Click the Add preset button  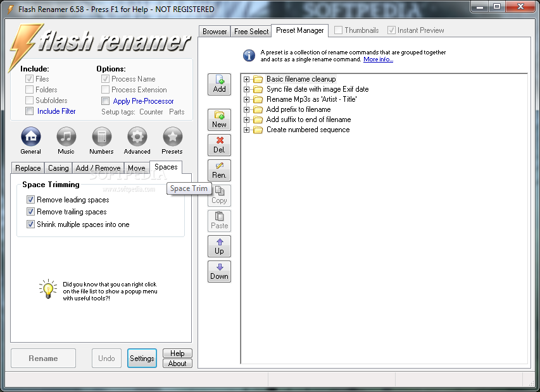pyautogui.click(x=220, y=84)
